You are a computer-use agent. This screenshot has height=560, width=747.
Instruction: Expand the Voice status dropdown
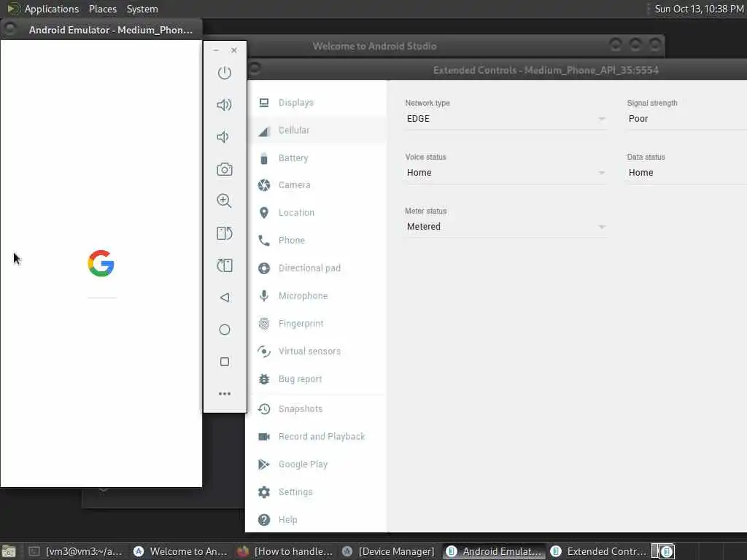click(x=506, y=172)
